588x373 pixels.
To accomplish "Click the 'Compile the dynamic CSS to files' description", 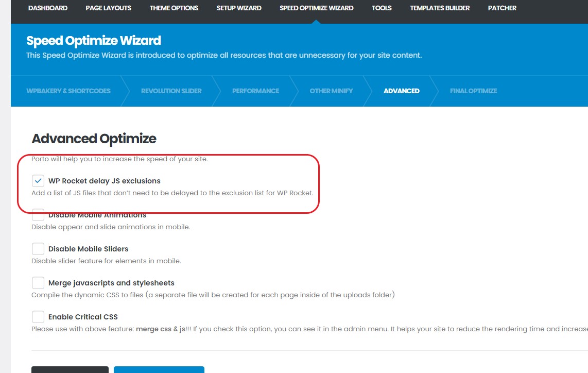I will (x=213, y=295).
